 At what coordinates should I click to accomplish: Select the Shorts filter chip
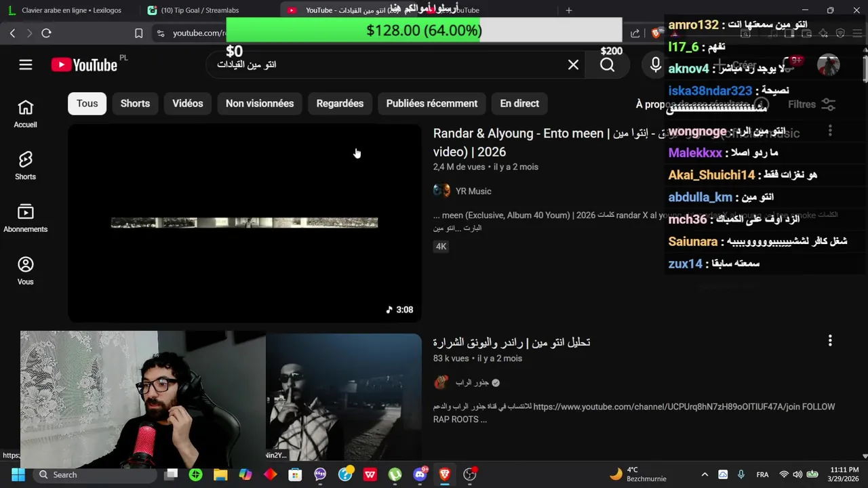(135, 103)
